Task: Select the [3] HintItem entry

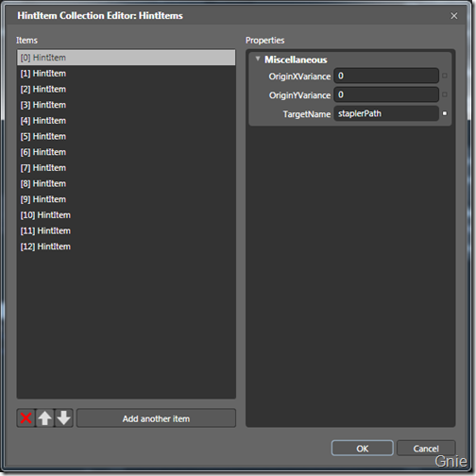Action: pyautogui.click(x=127, y=105)
